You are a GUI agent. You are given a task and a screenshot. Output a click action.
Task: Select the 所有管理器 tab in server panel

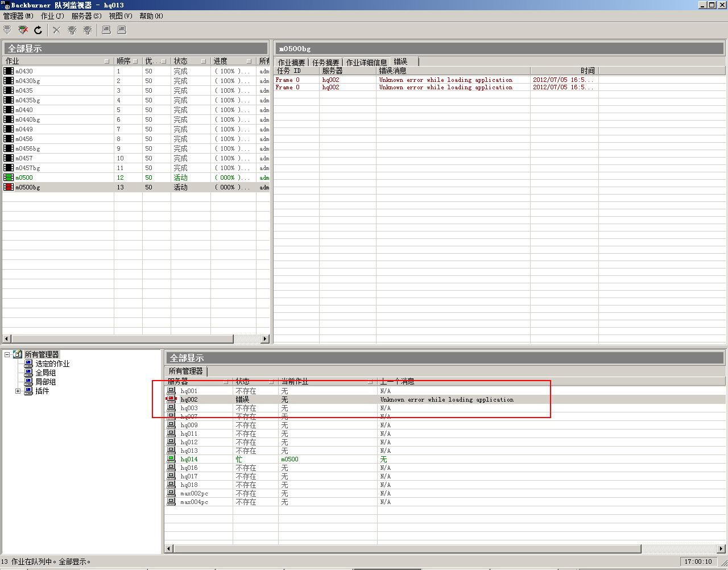tap(186, 371)
